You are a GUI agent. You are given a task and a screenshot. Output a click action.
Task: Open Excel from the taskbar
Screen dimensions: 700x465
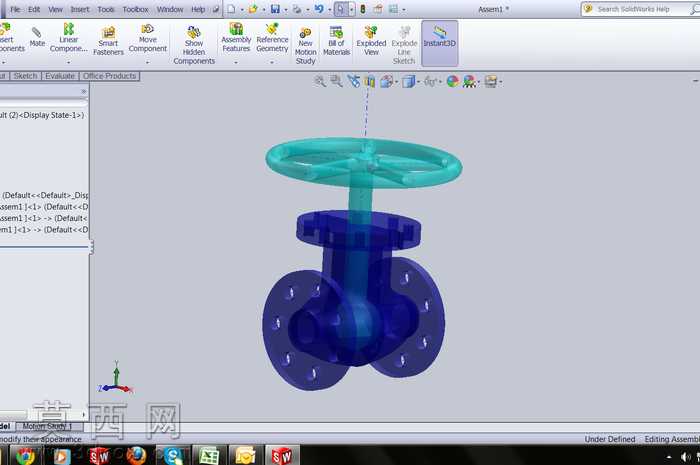(208, 456)
